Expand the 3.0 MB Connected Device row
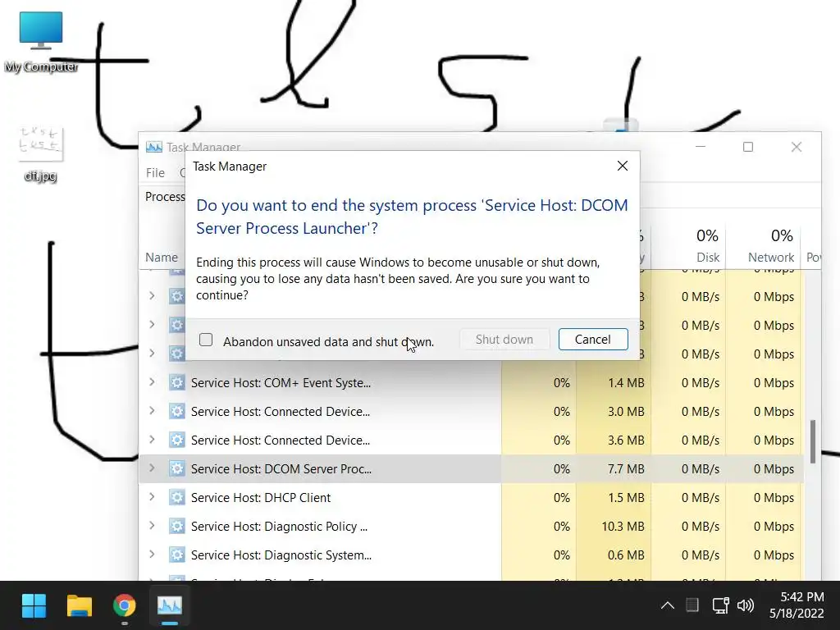The width and height of the screenshot is (840, 630). point(152,411)
